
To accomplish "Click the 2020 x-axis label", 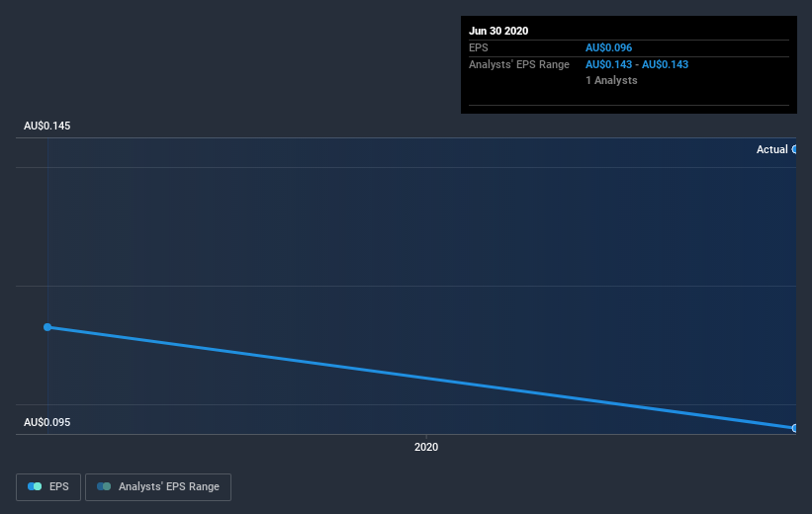I will click(426, 447).
